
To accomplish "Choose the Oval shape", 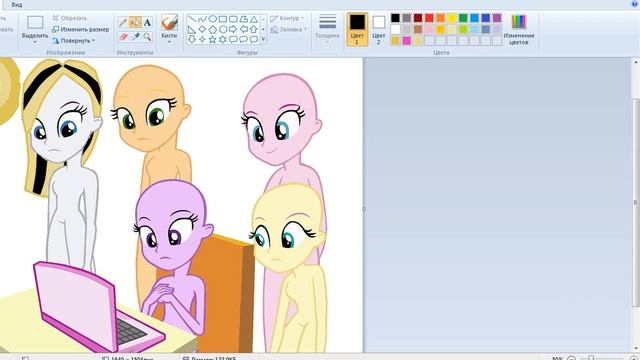I will coord(213,19).
